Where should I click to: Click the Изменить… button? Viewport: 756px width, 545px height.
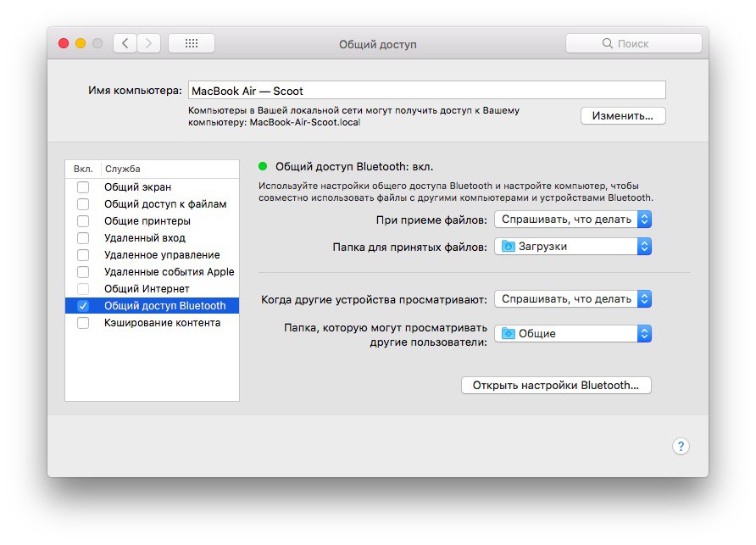coord(623,116)
